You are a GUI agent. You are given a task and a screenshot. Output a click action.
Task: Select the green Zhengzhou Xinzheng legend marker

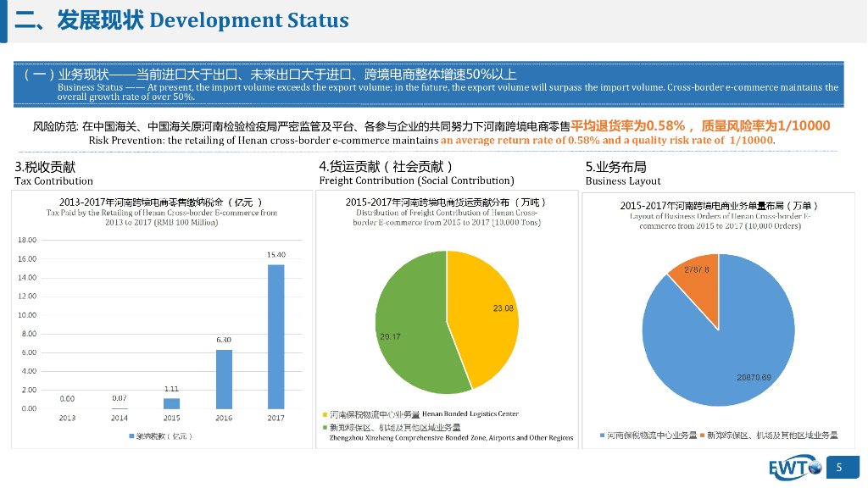tap(325, 428)
